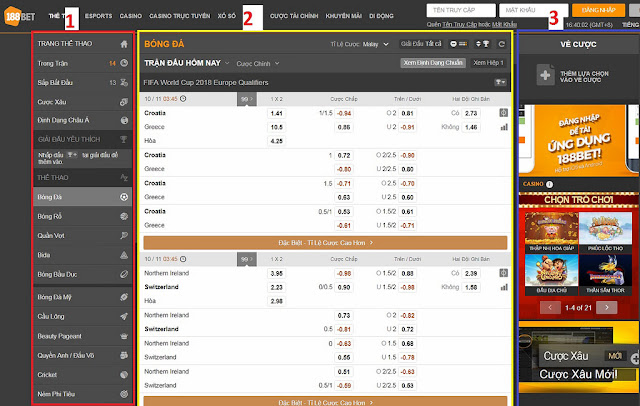The height and width of the screenshot is (406, 640).
Task: Click the plus icon in Vé Cược panel
Action: (545, 75)
